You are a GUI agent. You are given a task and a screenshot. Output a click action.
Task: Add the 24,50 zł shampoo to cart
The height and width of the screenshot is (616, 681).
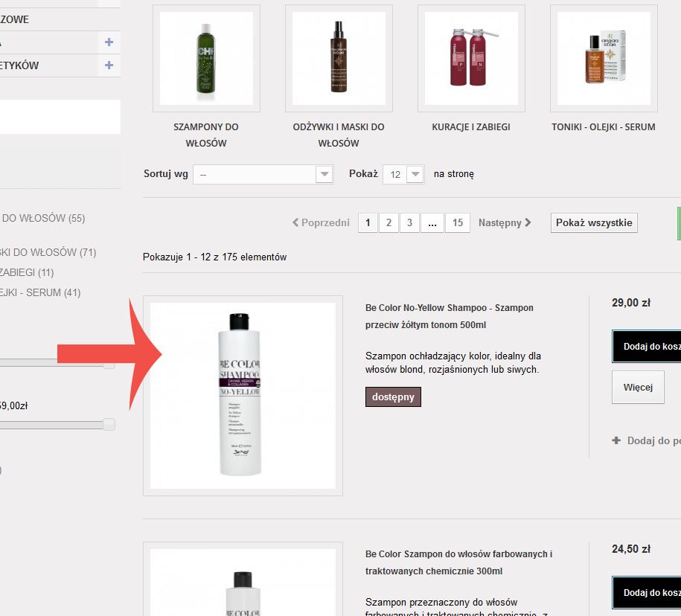[x=647, y=592]
